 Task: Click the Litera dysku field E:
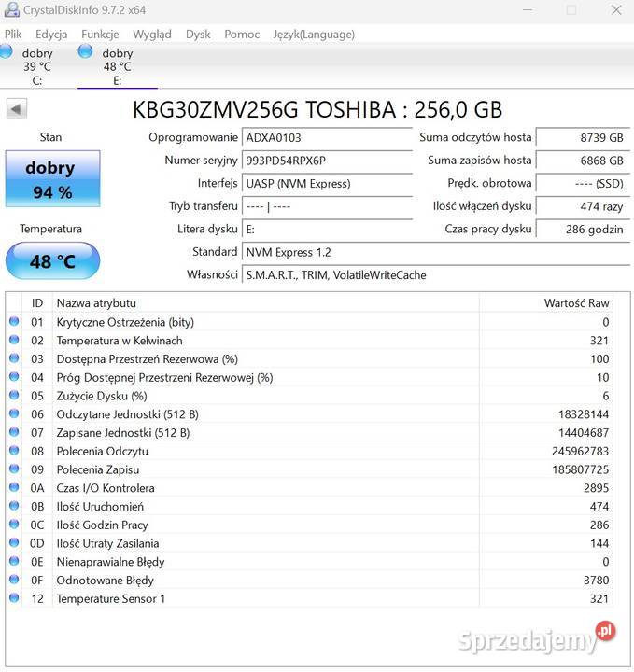click(327, 230)
